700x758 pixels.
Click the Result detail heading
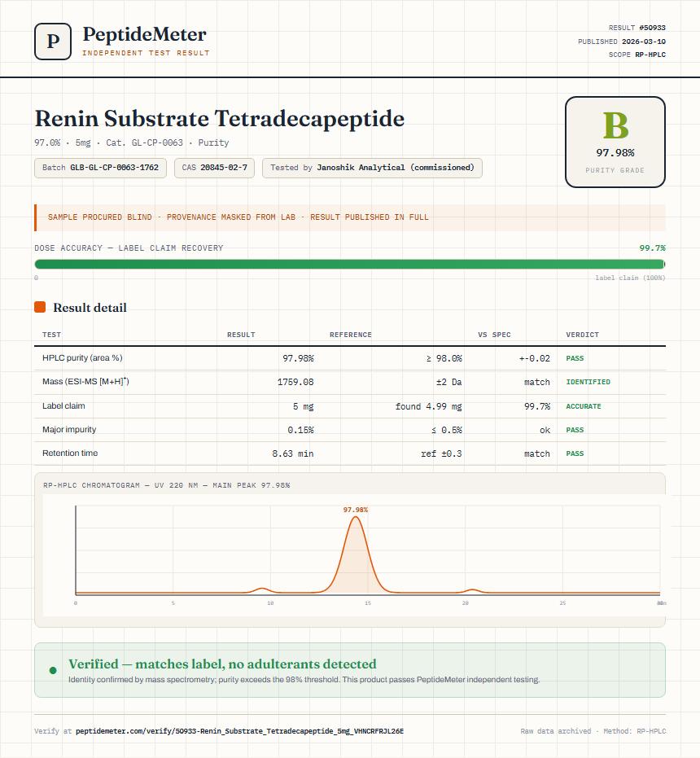90,308
